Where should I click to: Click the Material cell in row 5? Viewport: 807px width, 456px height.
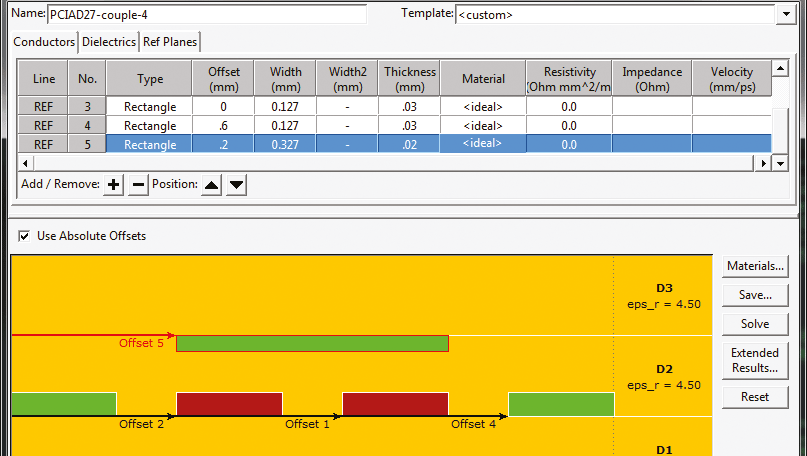pyautogui.click(x=483, y=145)
